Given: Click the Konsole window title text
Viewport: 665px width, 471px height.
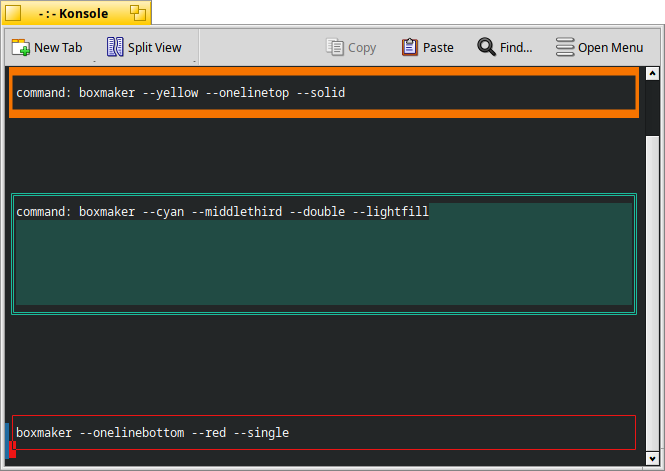Looking at the screenshot, I should click(73, 14).
